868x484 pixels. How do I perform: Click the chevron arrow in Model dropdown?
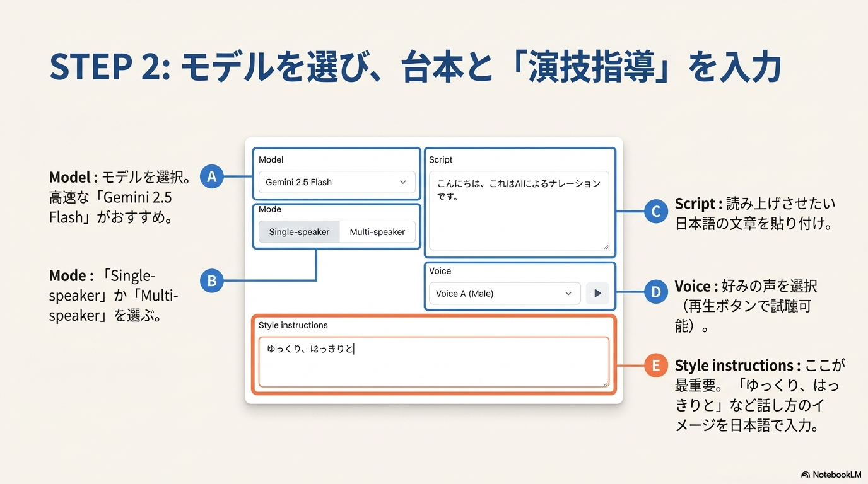(403, 182)
